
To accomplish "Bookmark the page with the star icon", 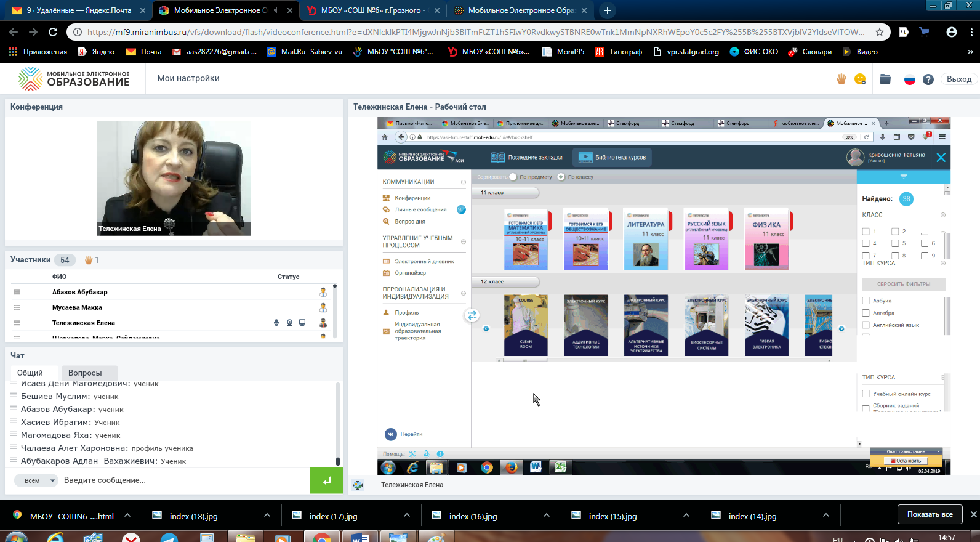I will (x=880, y=32).
